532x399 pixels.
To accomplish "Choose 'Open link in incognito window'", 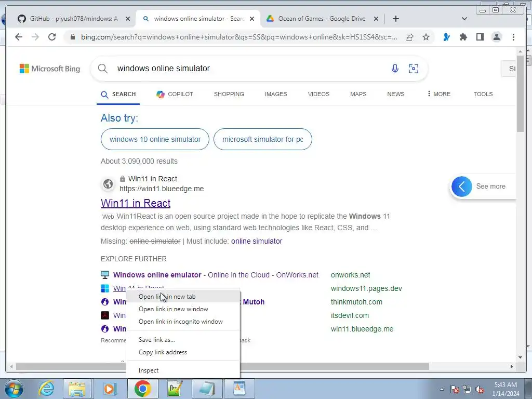I will [x=183, y=322].
